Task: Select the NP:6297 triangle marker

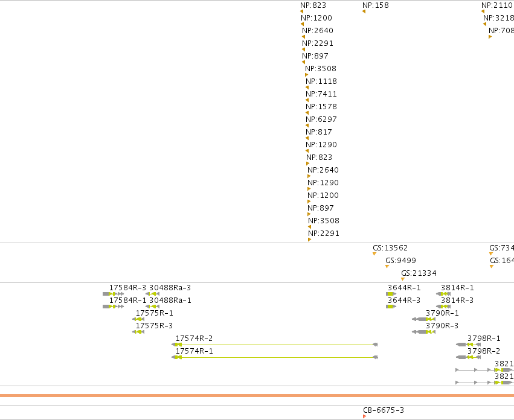Action: [307, 126]
